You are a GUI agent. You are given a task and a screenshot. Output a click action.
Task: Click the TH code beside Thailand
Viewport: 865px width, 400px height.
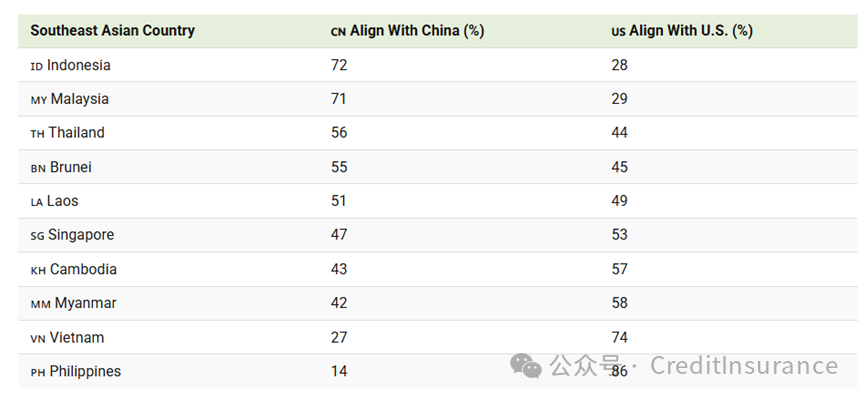pos(38,135)
